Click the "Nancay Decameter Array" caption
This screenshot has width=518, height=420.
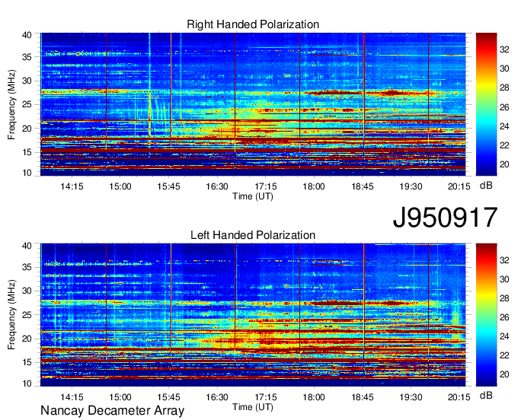pos(112,411)
